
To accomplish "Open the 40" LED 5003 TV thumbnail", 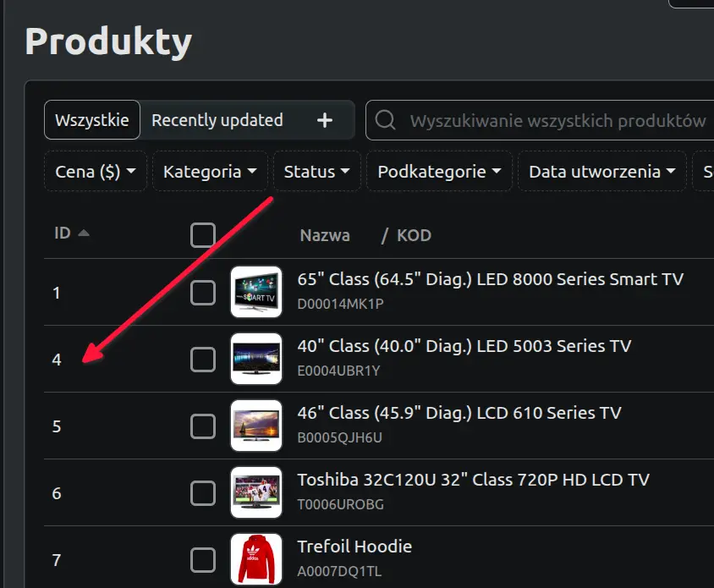I will pyautogui.click(x=256, y=359).
